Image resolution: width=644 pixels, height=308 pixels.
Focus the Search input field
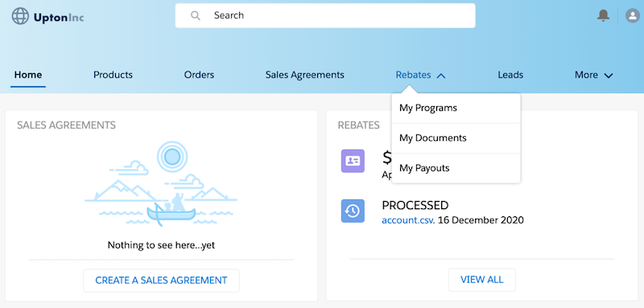click(x=325, y=15)
